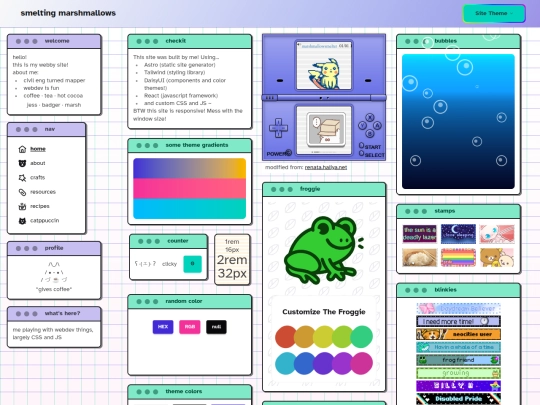Click the '*gives coffee*' profile text

(x=54, y=289)
